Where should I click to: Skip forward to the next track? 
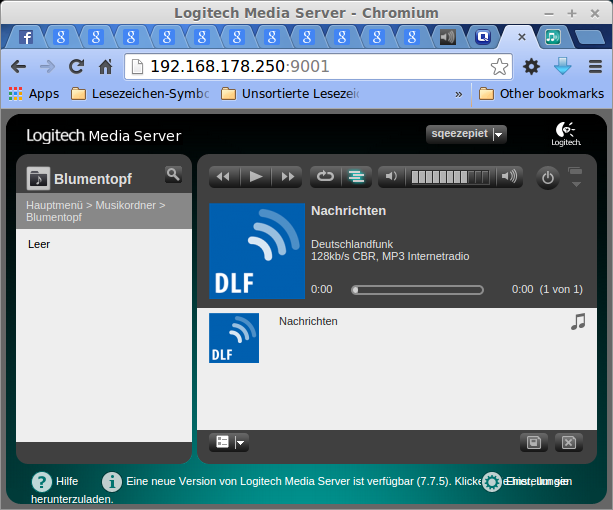coord(288,177)
